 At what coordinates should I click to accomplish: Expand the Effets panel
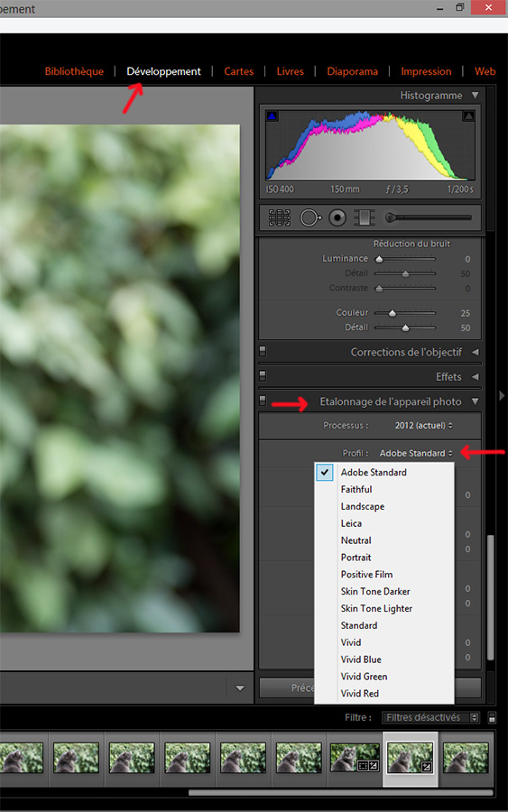(x=475, y=377)
